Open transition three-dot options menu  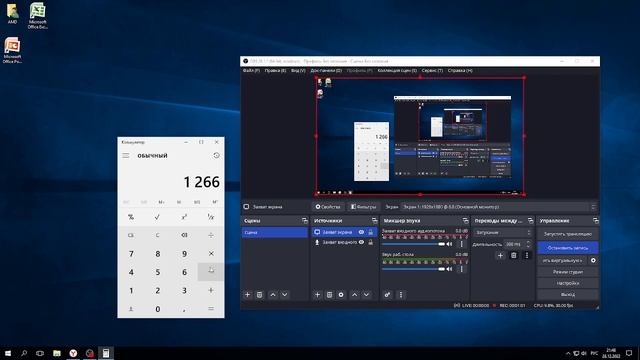click(x=527, y=256)
